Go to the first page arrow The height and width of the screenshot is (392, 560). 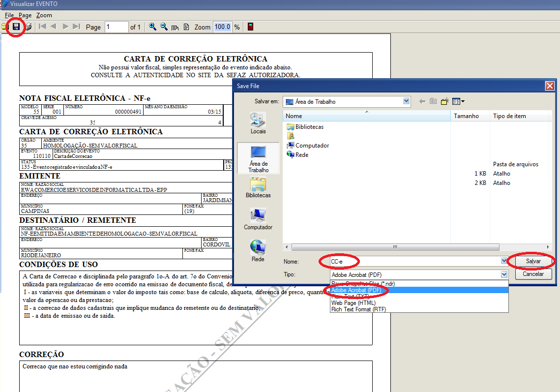click(42, 27)
